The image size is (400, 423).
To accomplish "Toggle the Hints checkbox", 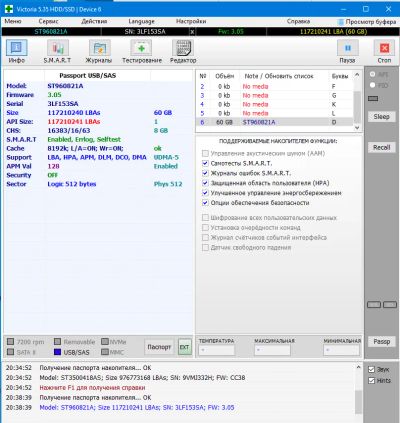I will tap(371, 380).
